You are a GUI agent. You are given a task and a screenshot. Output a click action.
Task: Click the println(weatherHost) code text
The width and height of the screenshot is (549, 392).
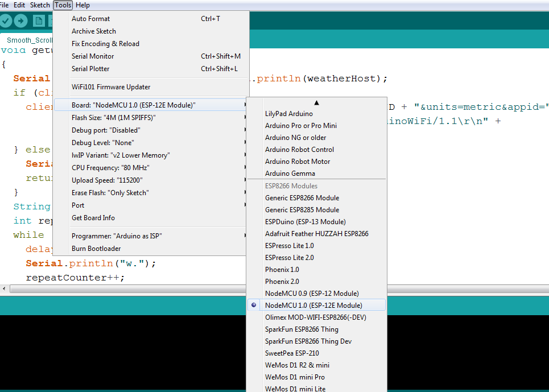pos(322,79)
